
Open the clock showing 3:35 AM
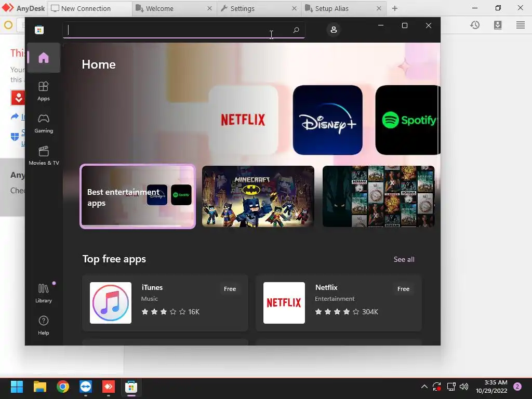click(x=491, y=387)
